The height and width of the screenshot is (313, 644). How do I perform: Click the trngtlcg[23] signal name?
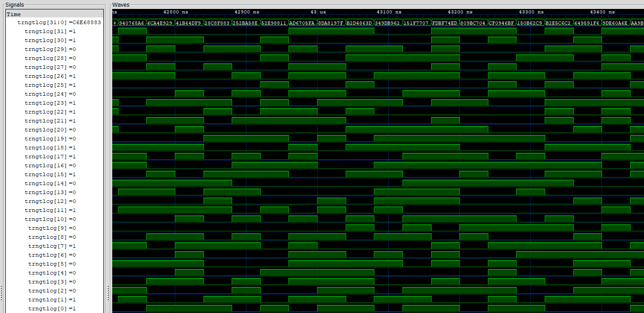point(50,103)
